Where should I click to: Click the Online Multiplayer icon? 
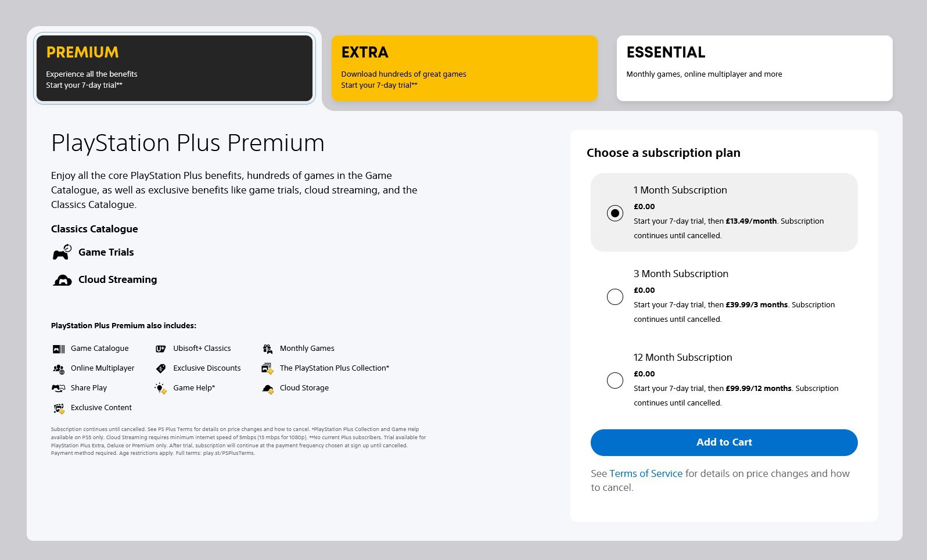(59, 369)
